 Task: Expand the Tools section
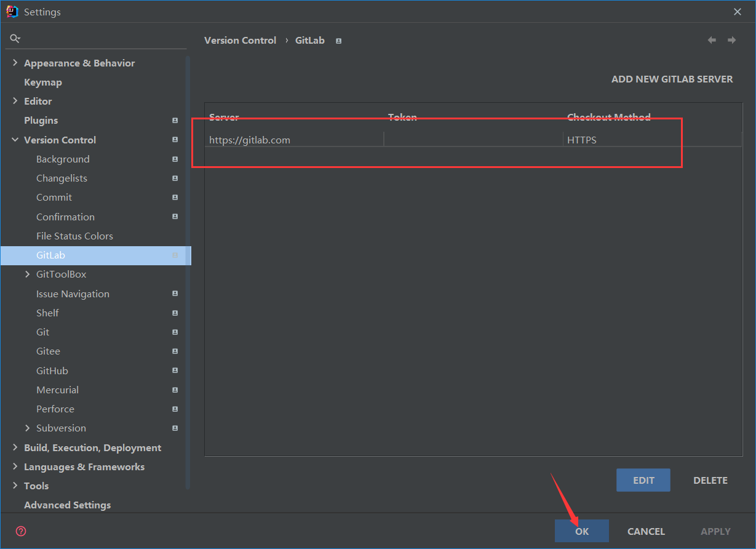(x=15, y=486)
